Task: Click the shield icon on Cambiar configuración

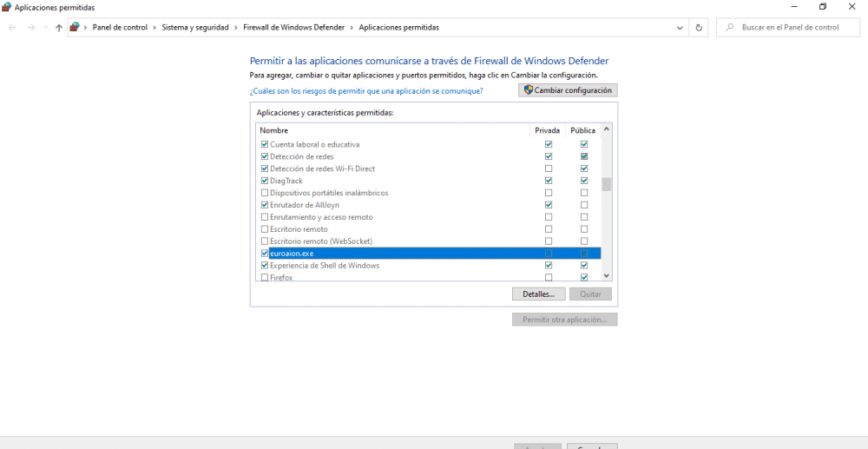Action: point(528,90)
